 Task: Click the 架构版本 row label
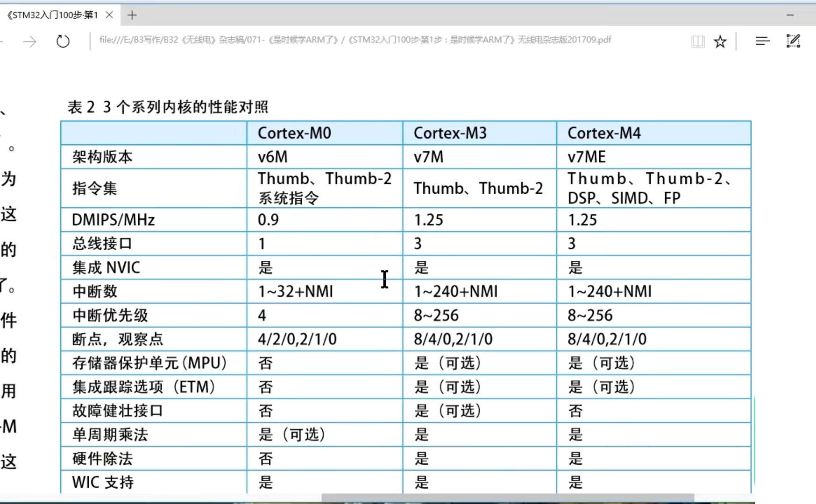click(102, 157)
